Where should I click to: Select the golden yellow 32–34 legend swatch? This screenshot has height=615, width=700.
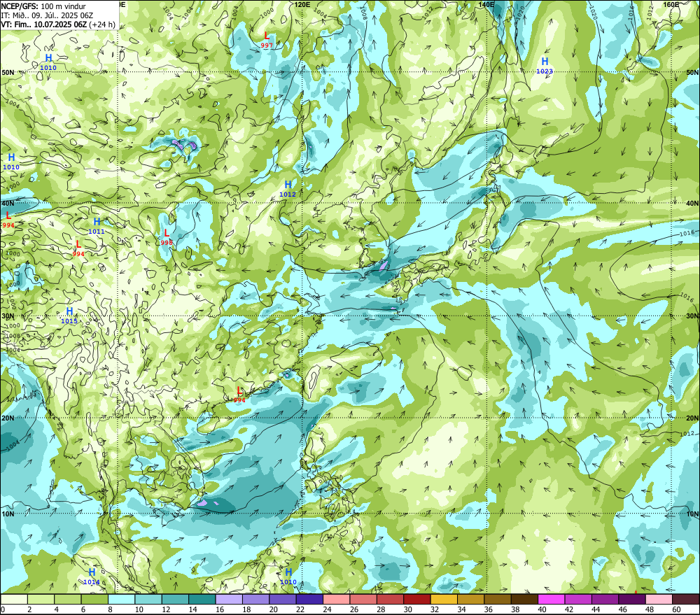click(x=444, y=599)
